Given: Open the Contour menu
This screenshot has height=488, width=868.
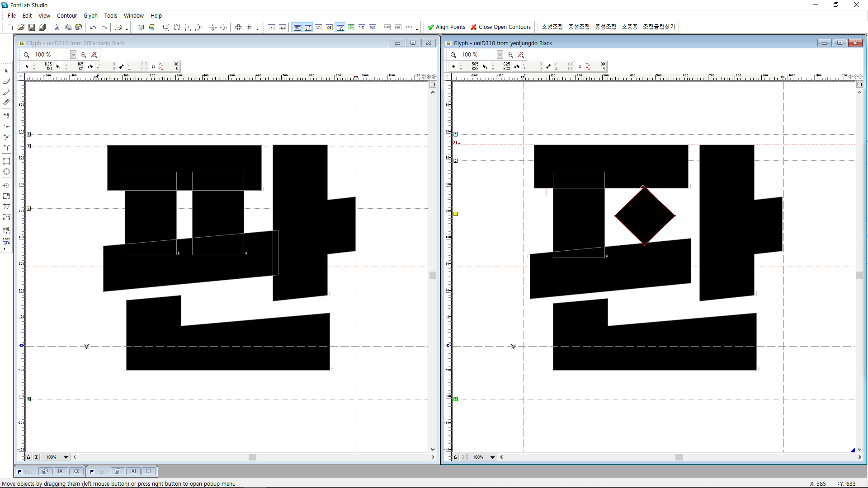Looking at the screenshot, I should click(x=66, y=16).
